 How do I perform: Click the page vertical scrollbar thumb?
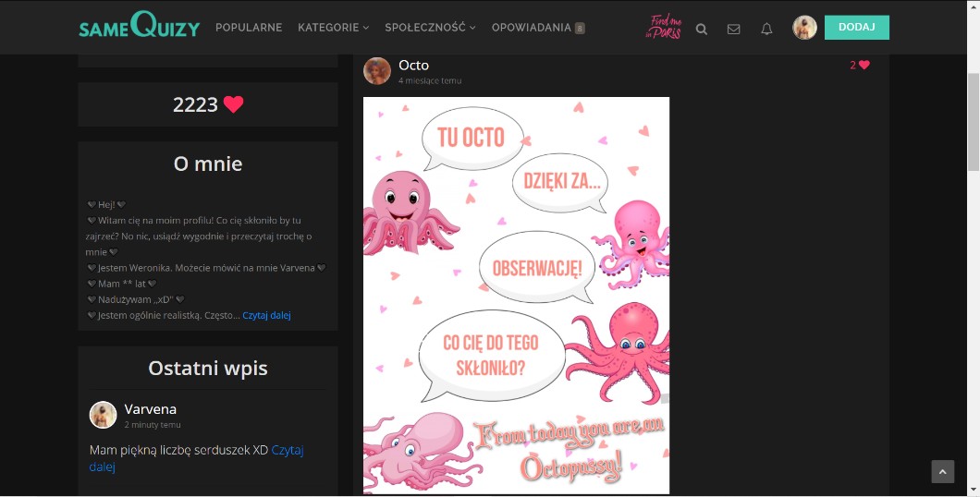[x=973, y=120]
